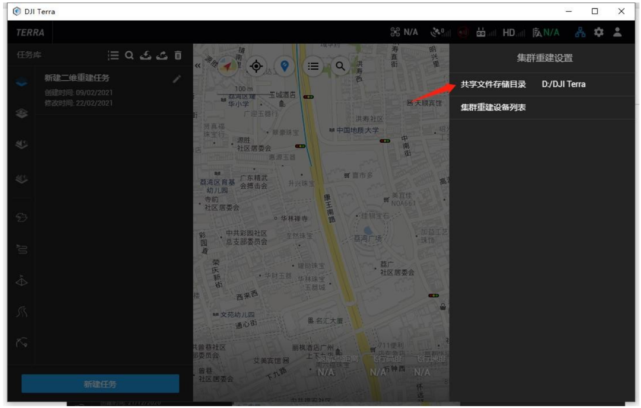This screenshot has width=641, height=408.
Task: Click the blue location pin map button
Action: [285, 66]
